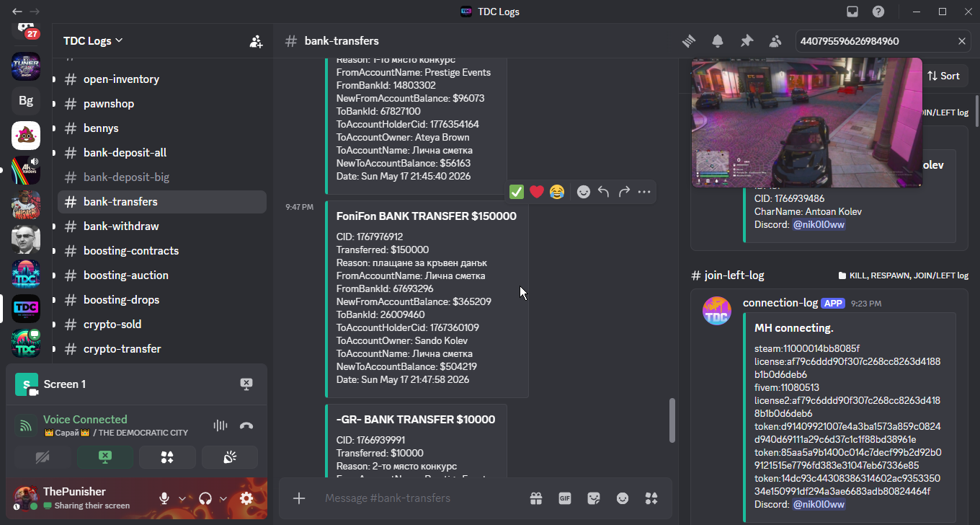980x525 pixels.
Task: Forward the hovered message
Action: [624, 192]
